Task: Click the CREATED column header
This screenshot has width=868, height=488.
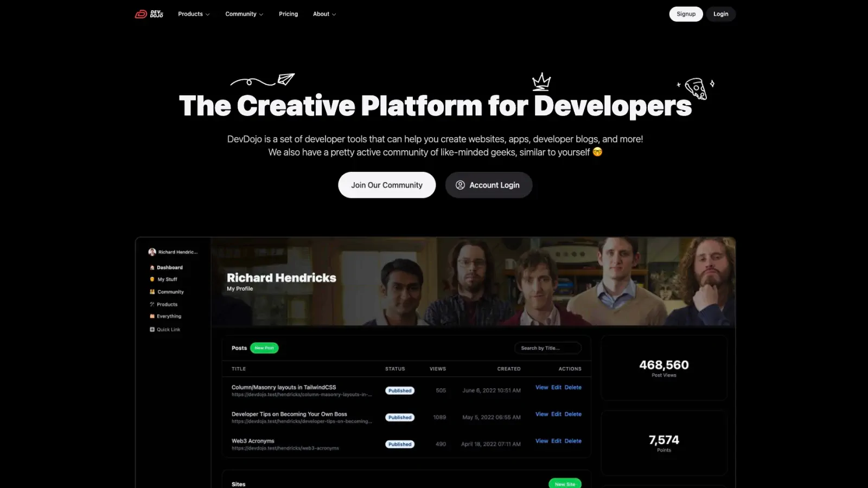Action: (x=509, y=369)
